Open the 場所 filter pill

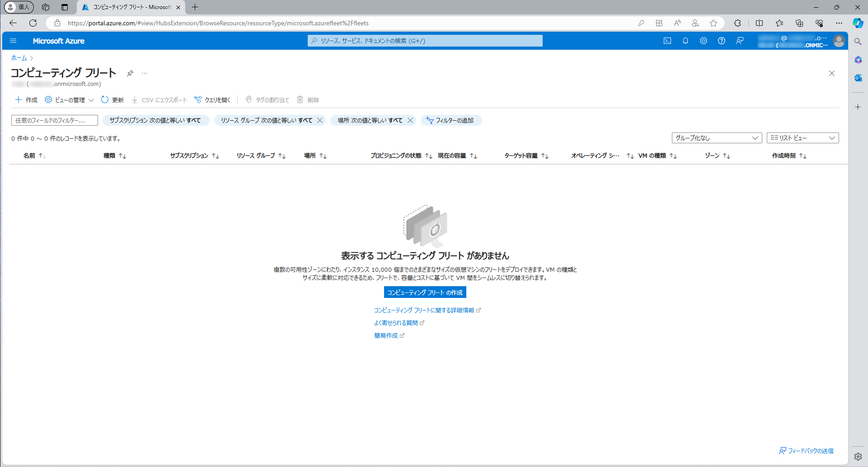click(x=370, y=120)
